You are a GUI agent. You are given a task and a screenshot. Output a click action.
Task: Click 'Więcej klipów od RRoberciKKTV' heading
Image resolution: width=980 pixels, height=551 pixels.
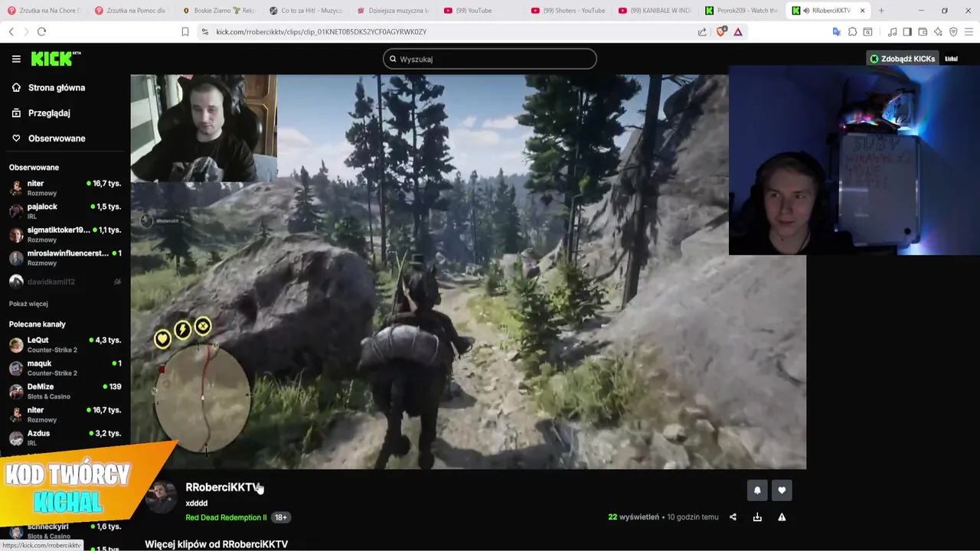217,544
